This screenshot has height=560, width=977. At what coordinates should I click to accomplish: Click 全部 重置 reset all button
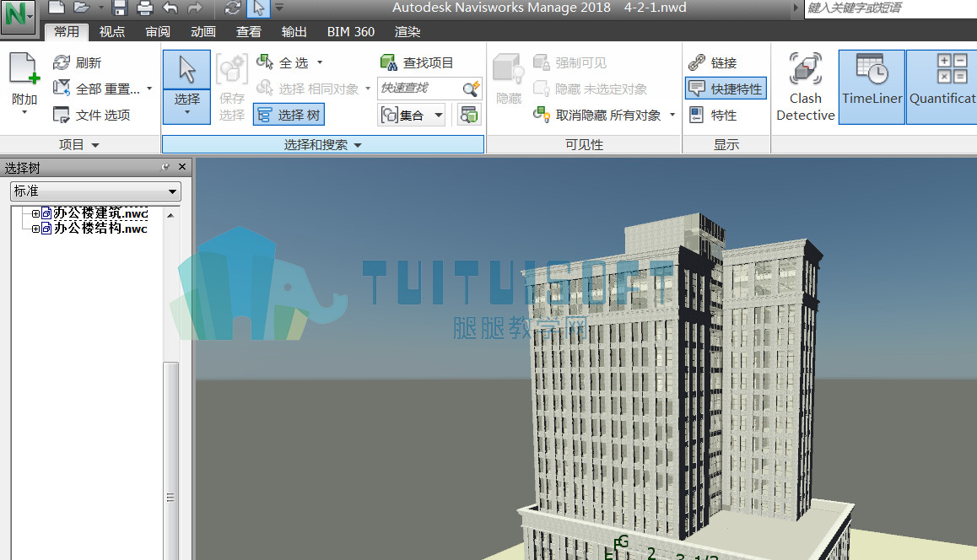[96, 89]
